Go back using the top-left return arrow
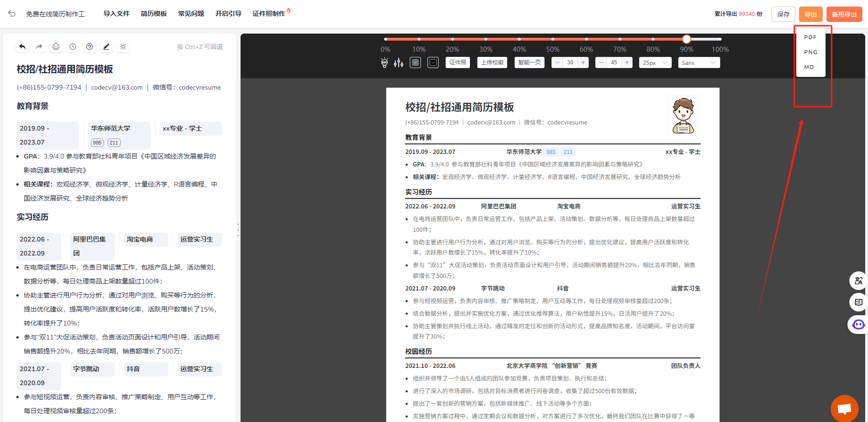This screenshot has height=422, width=868. [x=12, y=14]
